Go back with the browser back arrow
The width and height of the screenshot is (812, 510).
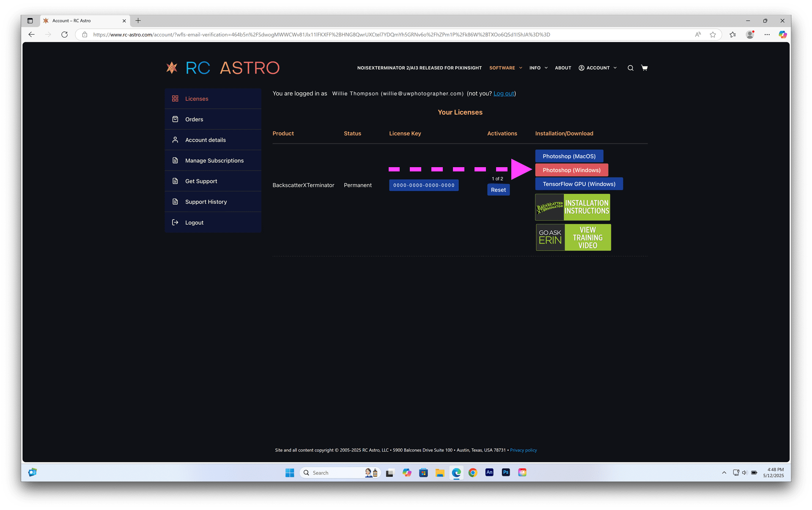coord(32,35)
